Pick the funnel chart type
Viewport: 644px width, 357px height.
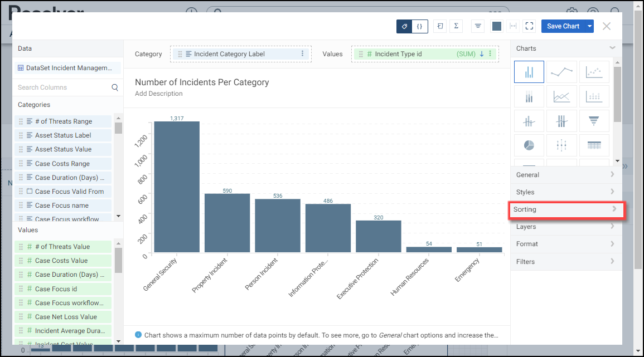tap(594, 121)
